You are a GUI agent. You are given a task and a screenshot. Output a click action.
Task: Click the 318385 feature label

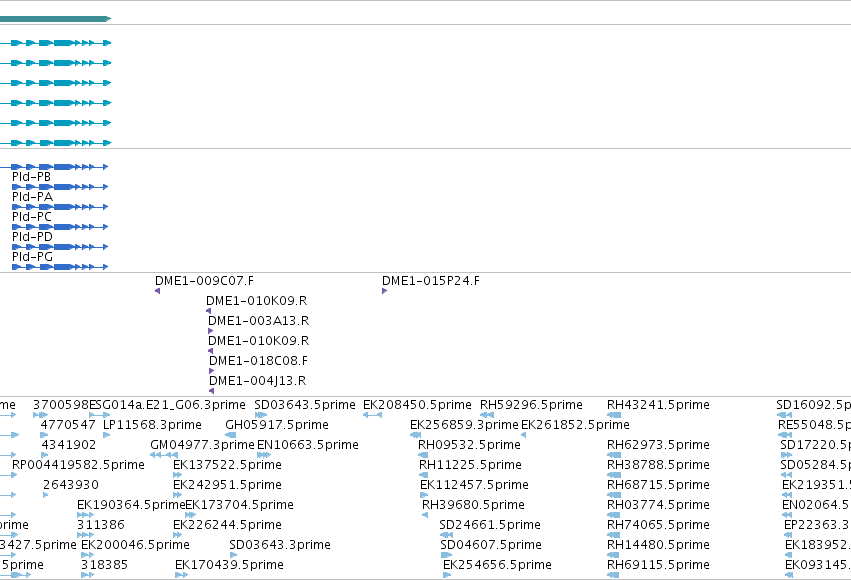coord(105,565)
